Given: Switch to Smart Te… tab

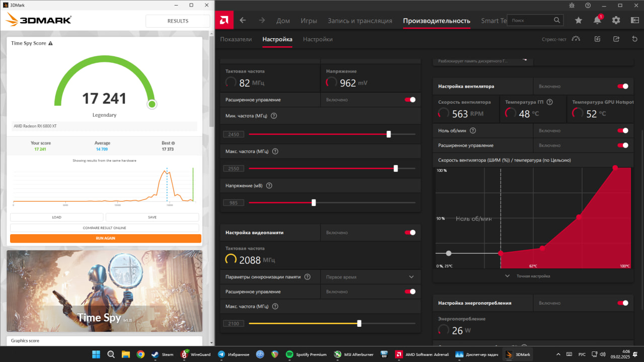Looking at the screenshot, I should pos(494,21).
